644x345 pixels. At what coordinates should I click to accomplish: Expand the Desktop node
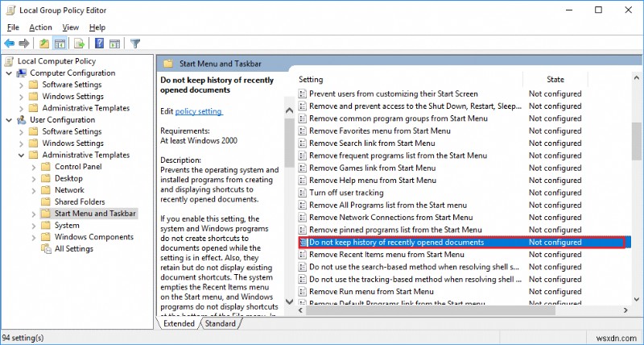[x=34, y=179]
